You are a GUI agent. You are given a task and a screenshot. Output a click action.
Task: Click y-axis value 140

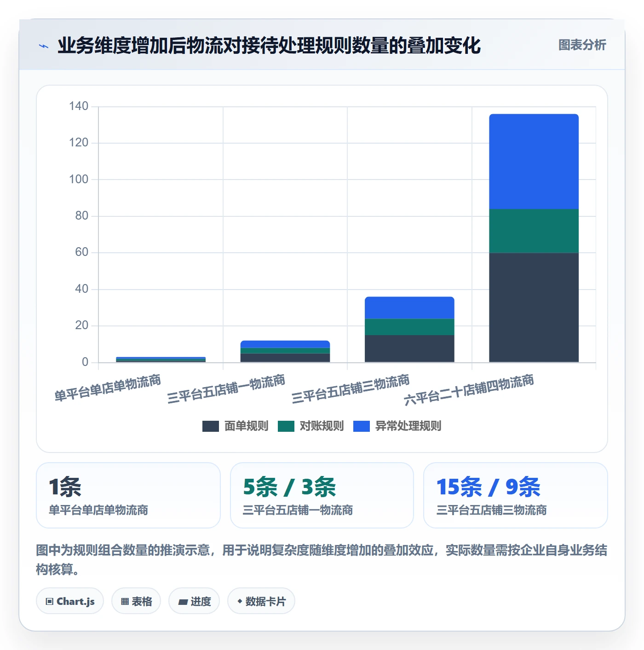[x=79, y=106]
